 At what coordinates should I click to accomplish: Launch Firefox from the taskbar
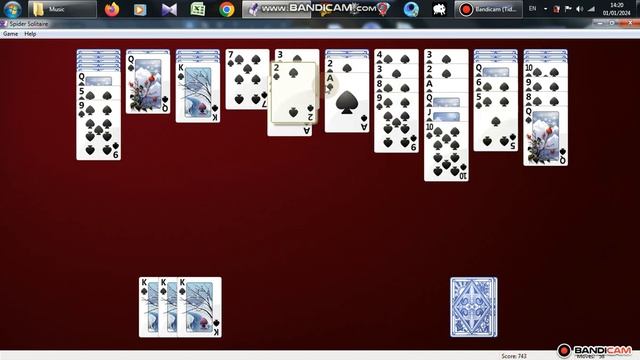click(111, 9)
